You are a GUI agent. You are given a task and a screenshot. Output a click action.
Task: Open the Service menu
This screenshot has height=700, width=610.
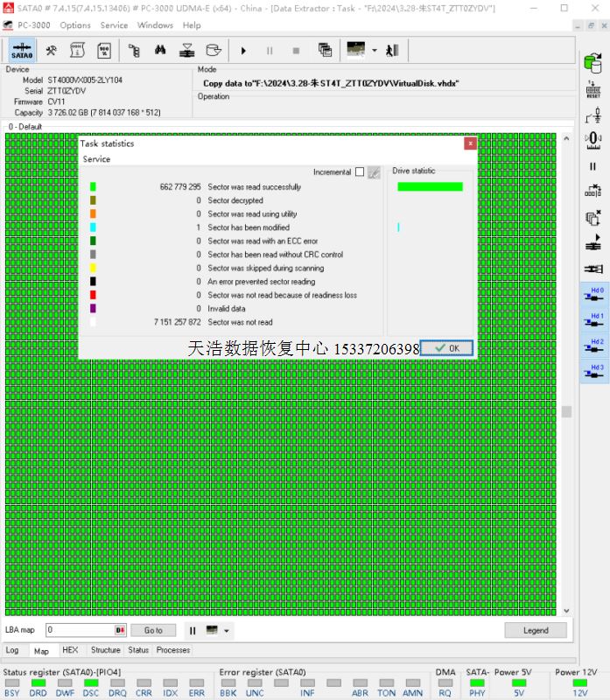coord(114,25)
